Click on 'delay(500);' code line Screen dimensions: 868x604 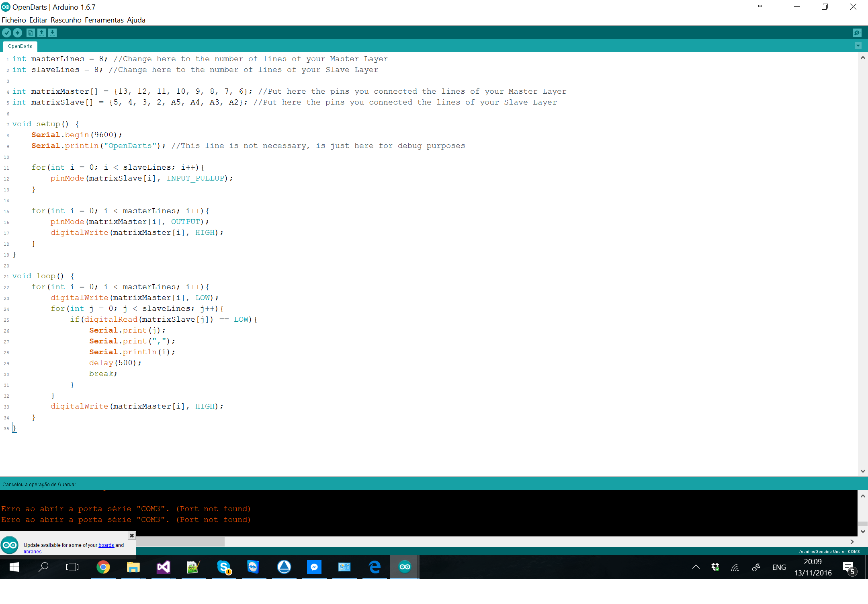point(115,363)
